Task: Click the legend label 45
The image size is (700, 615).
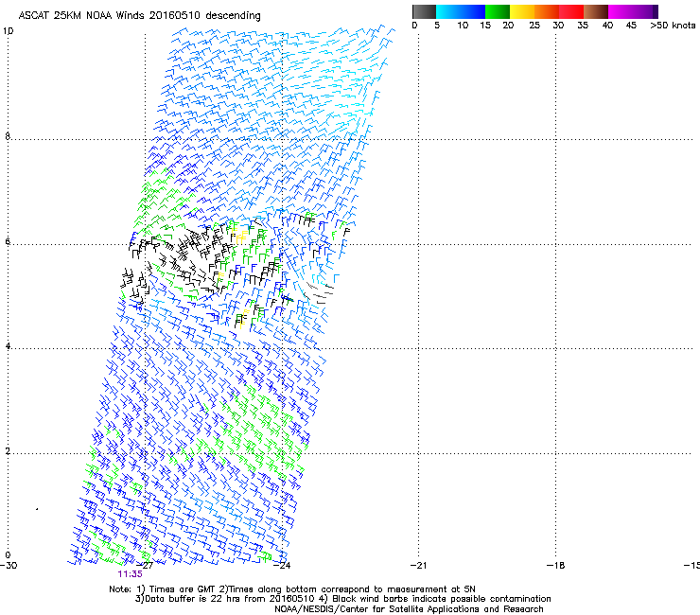Action: click(x=631, y=26)
